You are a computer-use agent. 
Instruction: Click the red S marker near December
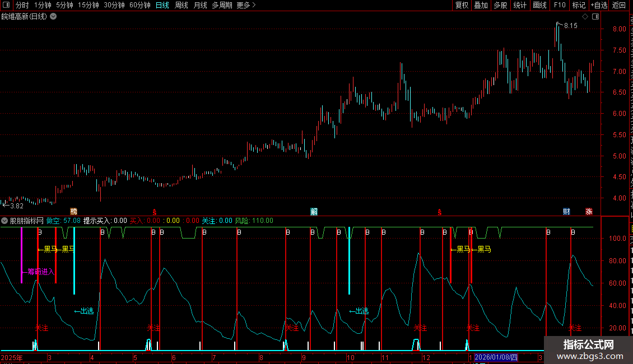(440, 212)
